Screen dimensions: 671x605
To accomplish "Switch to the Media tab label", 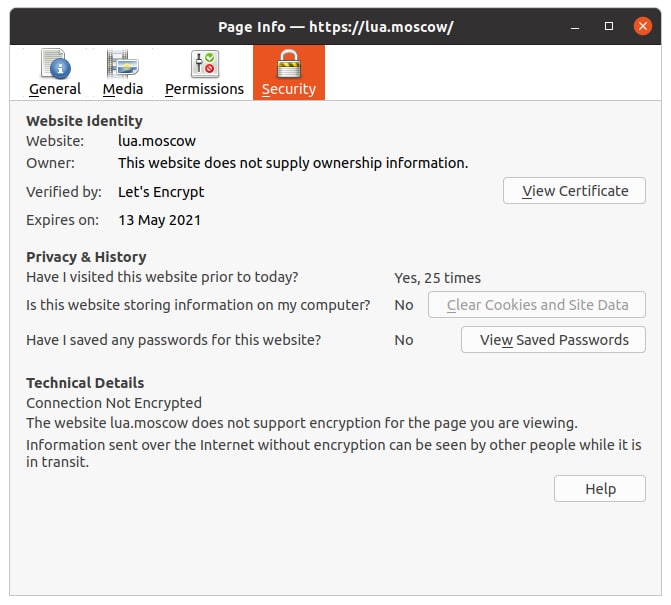I will 123,89.
